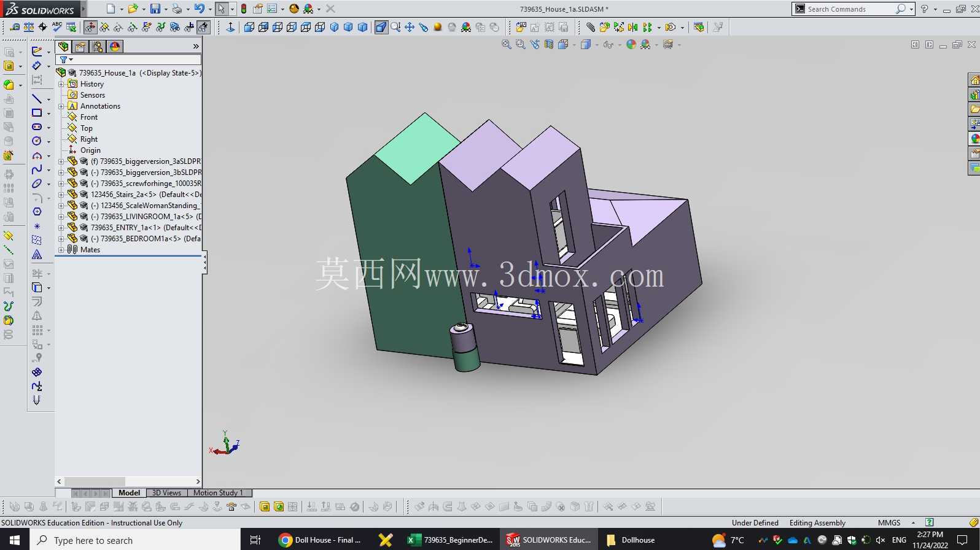Toggle Shaded With Edges display mode
Viewport: 980px width, 550px height.
click(381, 27)
